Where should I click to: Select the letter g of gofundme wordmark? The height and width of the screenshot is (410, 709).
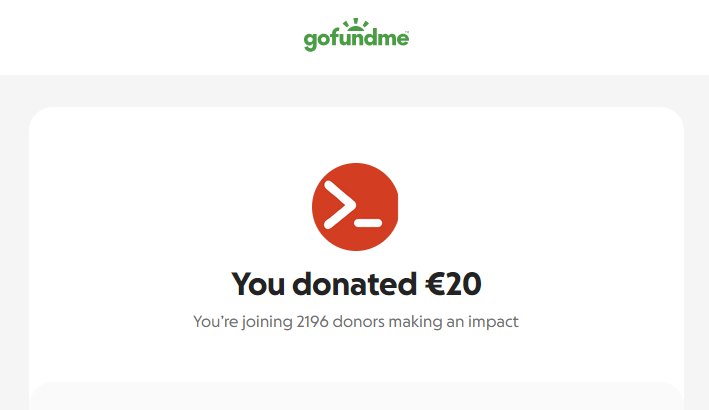311,42
